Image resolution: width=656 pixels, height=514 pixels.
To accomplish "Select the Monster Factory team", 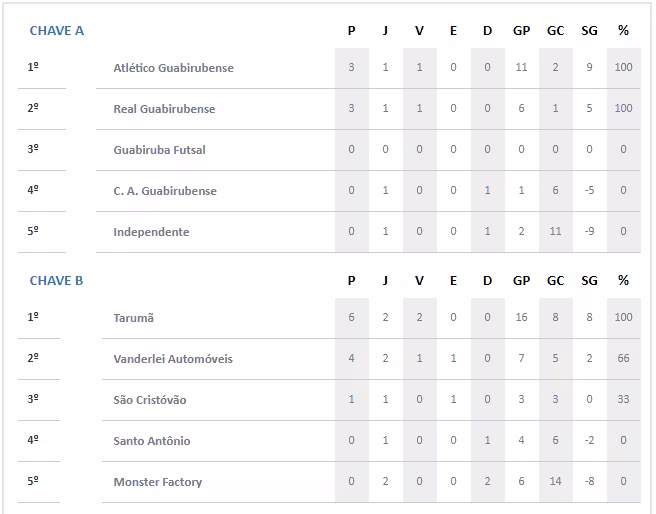I will tap(158, 482).
